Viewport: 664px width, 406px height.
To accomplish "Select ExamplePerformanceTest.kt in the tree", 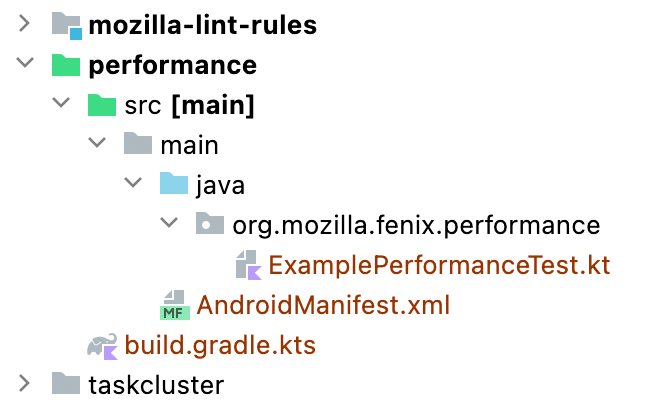I will 438,265.
